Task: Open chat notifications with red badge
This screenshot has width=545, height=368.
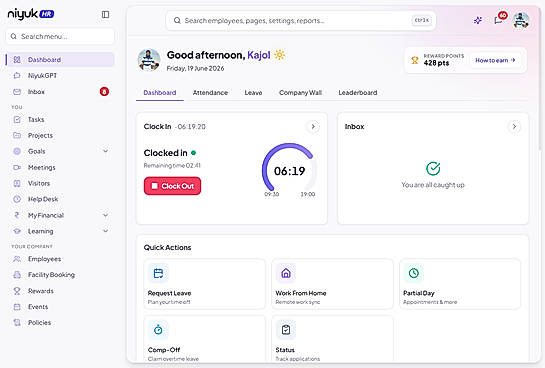Action: (x=499, y=19)
